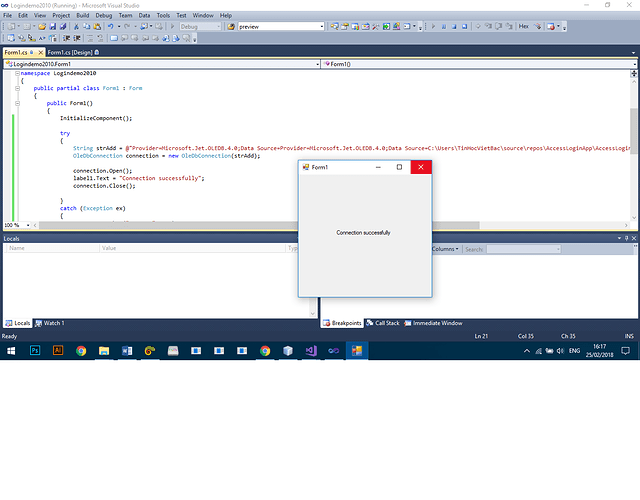Expand the Columns dropdown in Breakpoints
The height and width of the screenshot is (500, 640).
click(445, 249)
